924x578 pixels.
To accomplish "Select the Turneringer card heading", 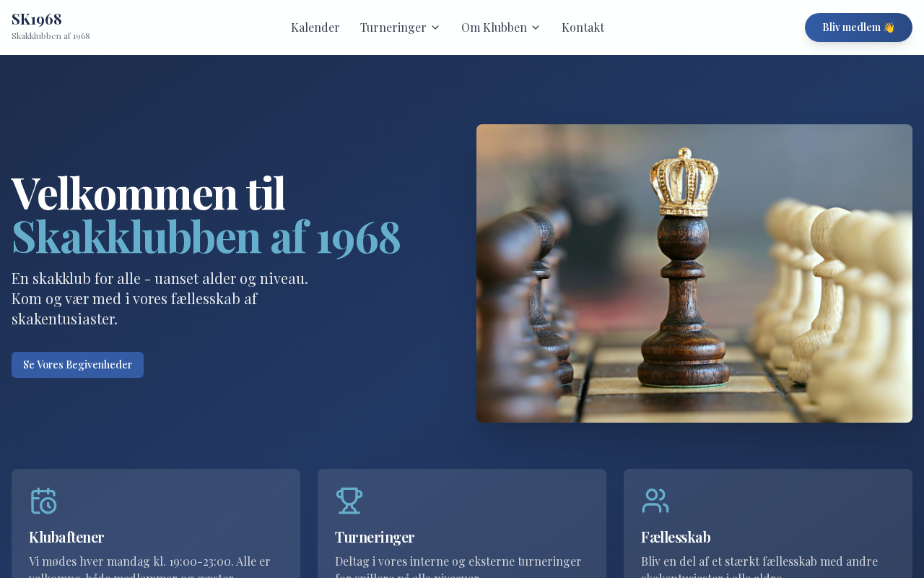I will pos(375,537).
